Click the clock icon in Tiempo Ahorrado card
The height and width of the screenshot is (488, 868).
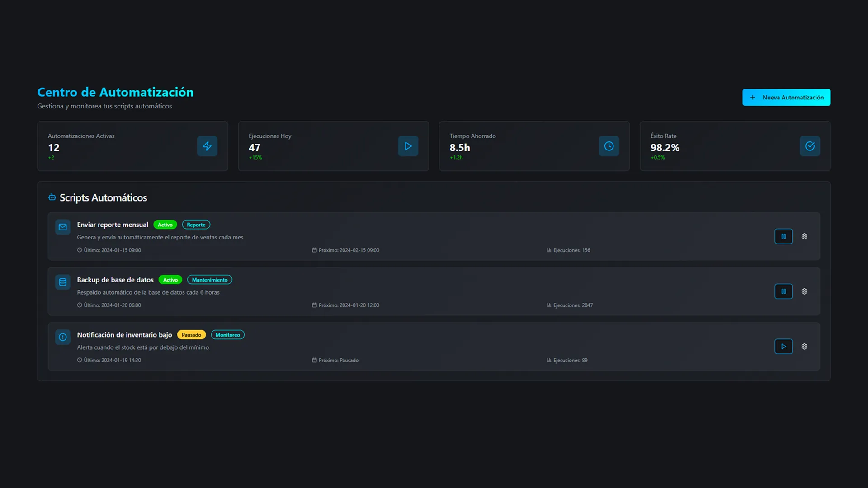pos(609,146)
